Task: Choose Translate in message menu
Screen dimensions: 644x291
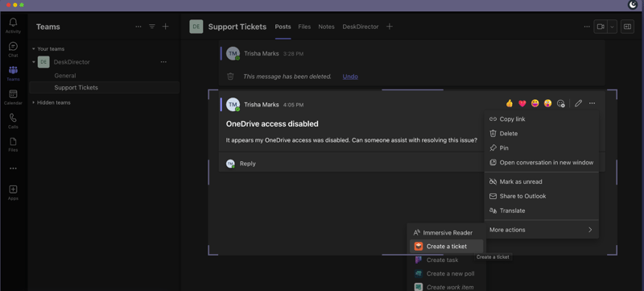Action: [541, 210]
